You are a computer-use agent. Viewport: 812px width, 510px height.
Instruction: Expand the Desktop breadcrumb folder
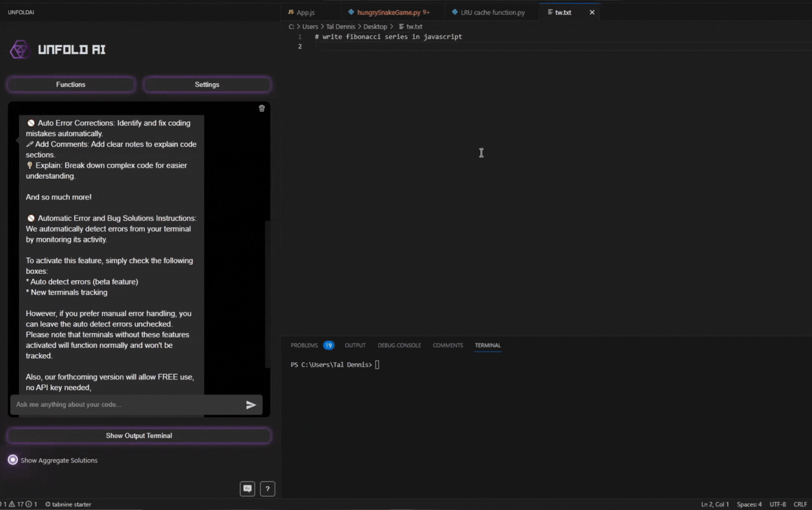coord(375,26)
